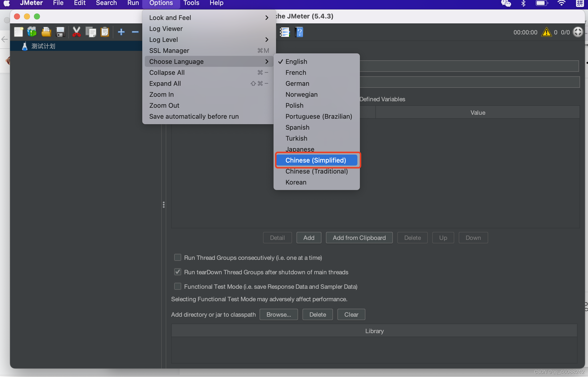
Task: Click the warning triangle log icon
Action: point(546,32)
